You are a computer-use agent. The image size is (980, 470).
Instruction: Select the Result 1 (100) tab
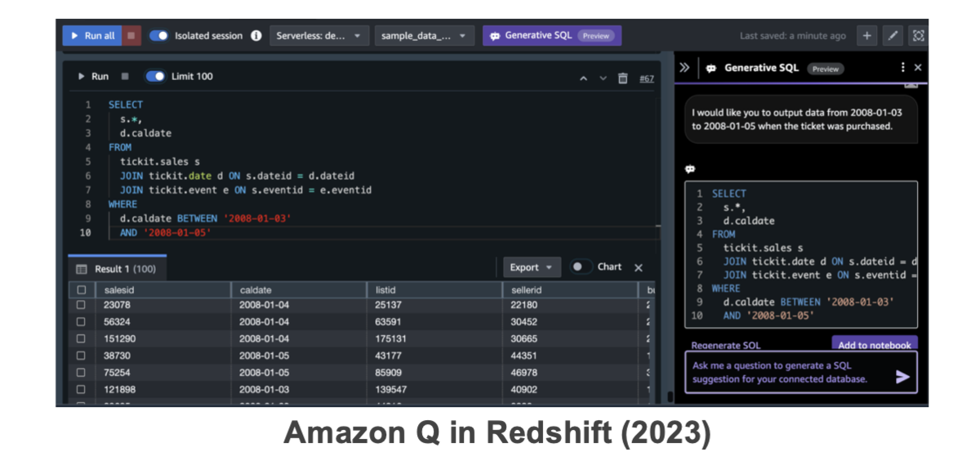[117, 268]
